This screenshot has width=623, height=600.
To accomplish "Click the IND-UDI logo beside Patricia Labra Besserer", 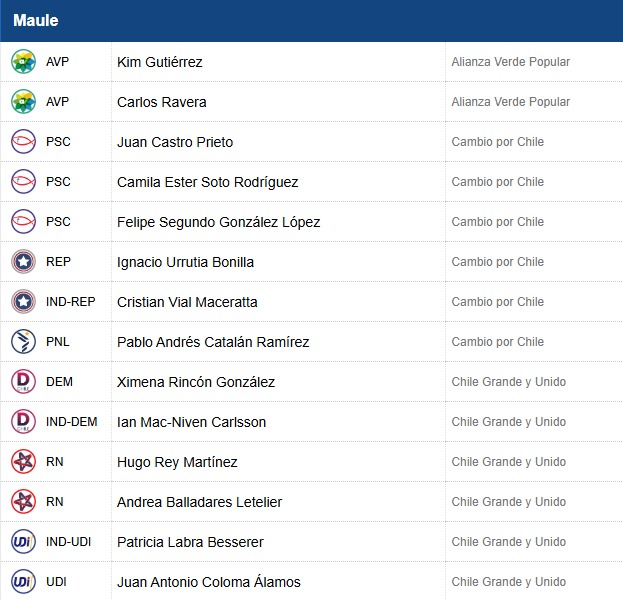I will (x=23, y=542).
